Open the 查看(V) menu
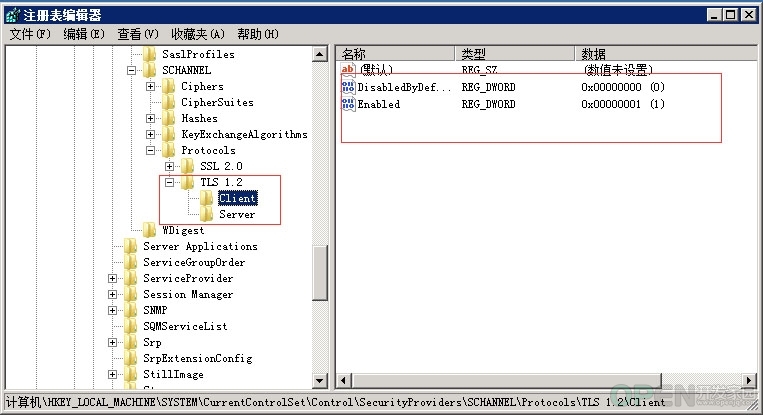This screenshot has height=415, width=763. pos(138,34)
